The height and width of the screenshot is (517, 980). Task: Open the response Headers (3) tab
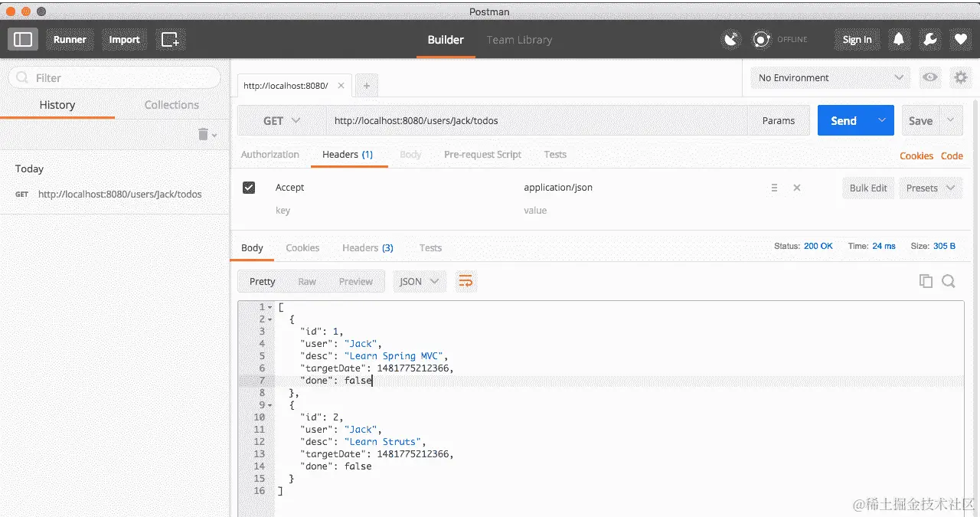(x=367, y=247)
